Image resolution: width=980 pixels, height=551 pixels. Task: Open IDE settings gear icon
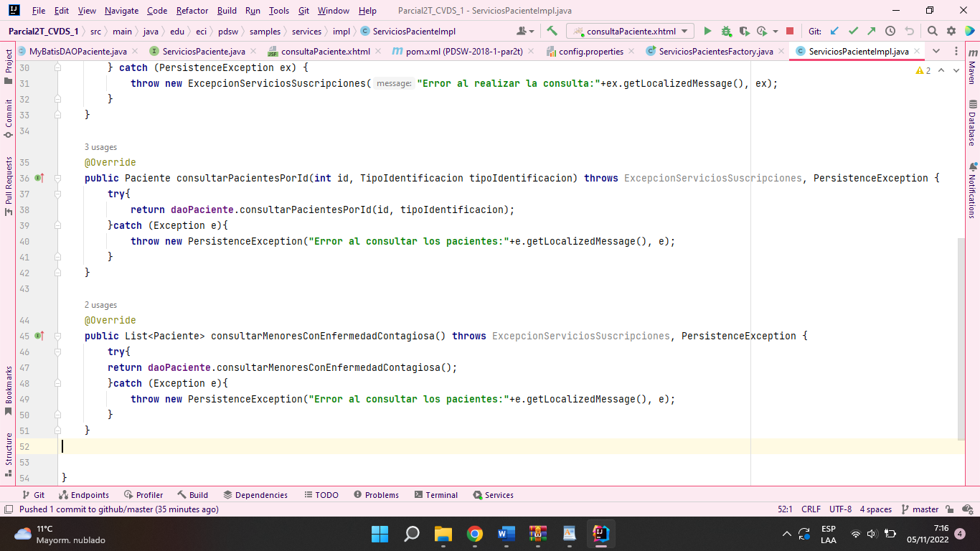point(951,31)
